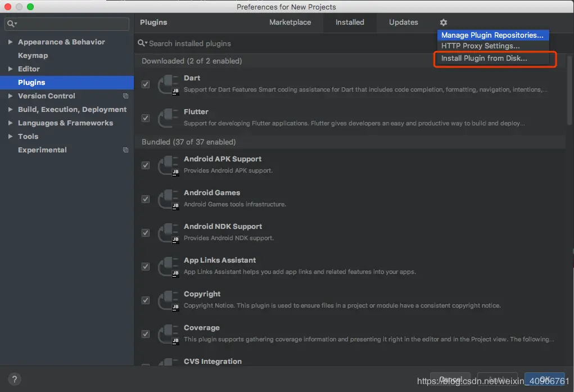The width and height of the screenshot is (574, 392).
Task: Expand Build, Execution, Deployment arrow
Action: pyautogui.click(x=10, y=110)
